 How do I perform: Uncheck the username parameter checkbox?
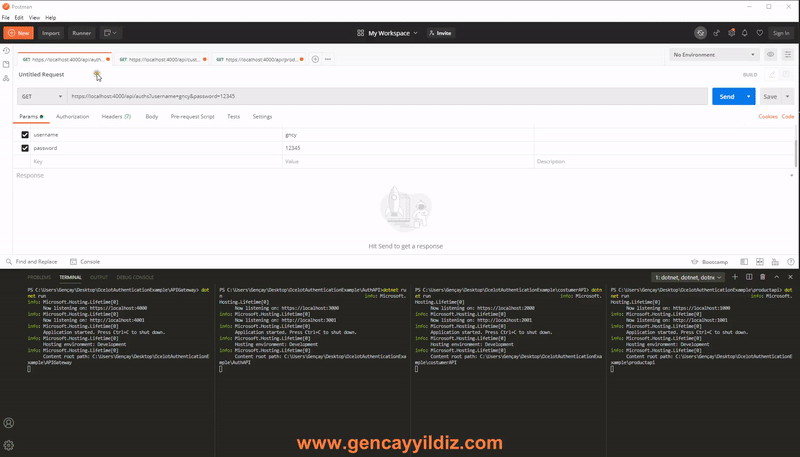[25, 134]
